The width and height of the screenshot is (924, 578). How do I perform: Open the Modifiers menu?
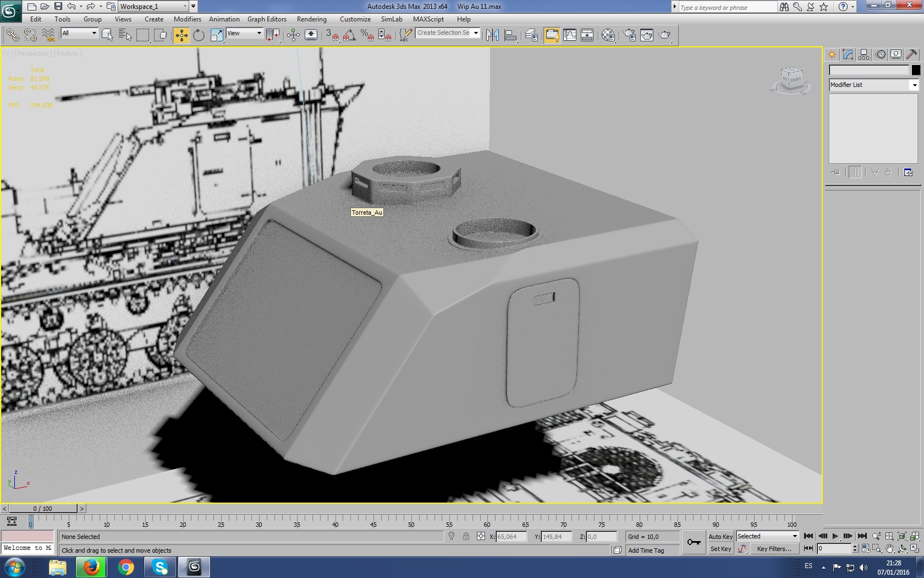click(x=188, y=19)
